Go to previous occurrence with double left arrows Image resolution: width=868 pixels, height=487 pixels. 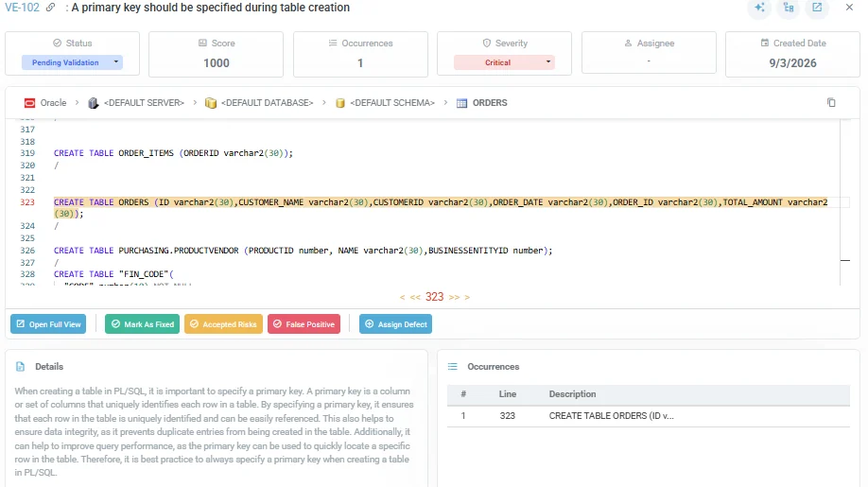coord(415,297)
